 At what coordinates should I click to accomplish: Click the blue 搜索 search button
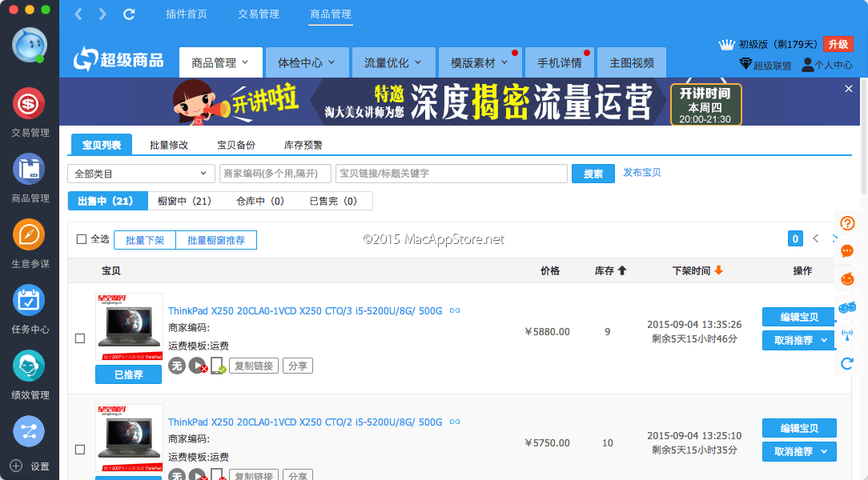pos(593,174)
